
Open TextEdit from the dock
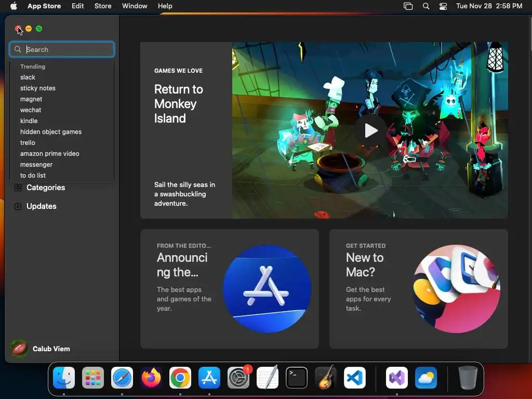pos(268,378)
